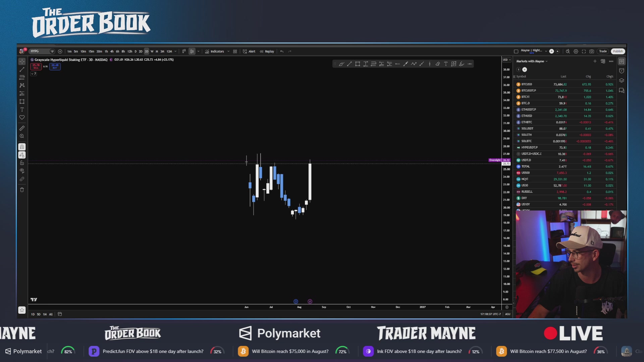Switch to the 15m timeframe
Screen dimensions: 644x362
pyautogui.click(x=91, y=51)
